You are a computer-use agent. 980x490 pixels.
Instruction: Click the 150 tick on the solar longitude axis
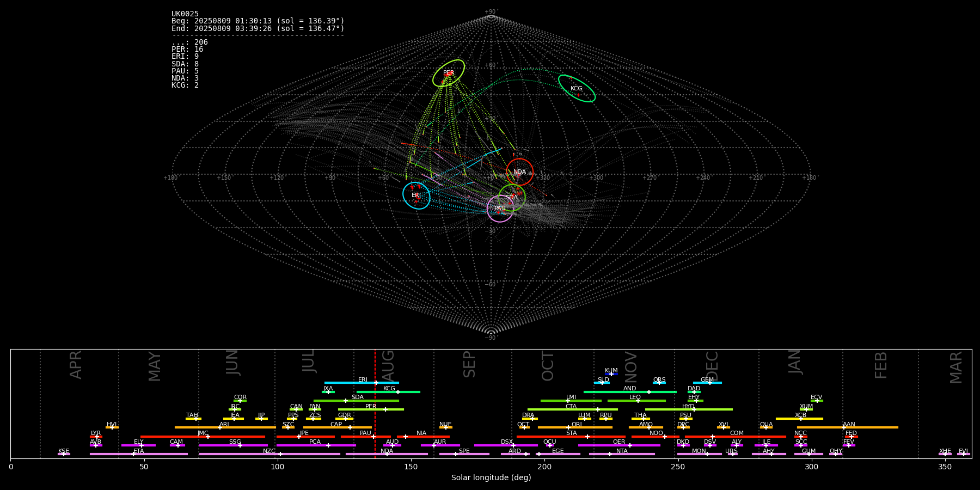click(x=411, y=467)
